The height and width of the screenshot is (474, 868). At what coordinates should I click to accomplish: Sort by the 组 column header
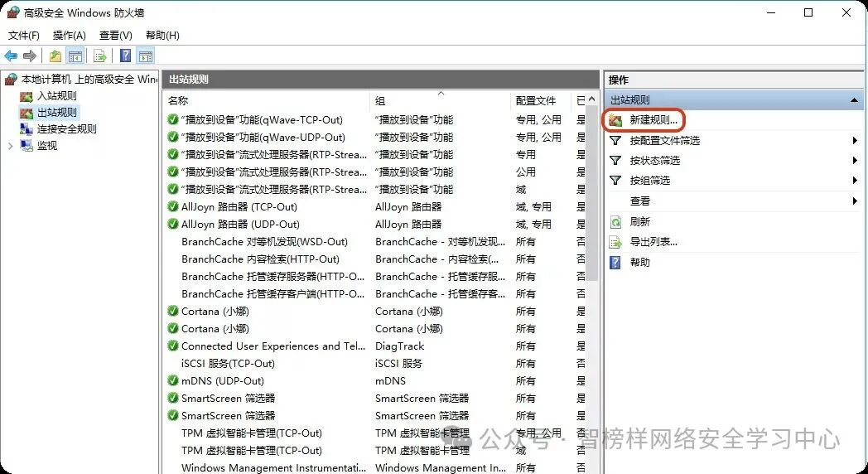coord(440,101)
